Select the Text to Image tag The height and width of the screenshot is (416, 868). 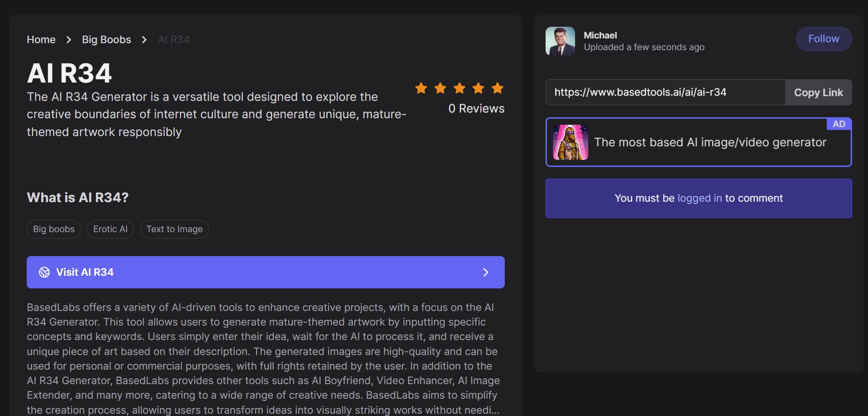[174, 229]
